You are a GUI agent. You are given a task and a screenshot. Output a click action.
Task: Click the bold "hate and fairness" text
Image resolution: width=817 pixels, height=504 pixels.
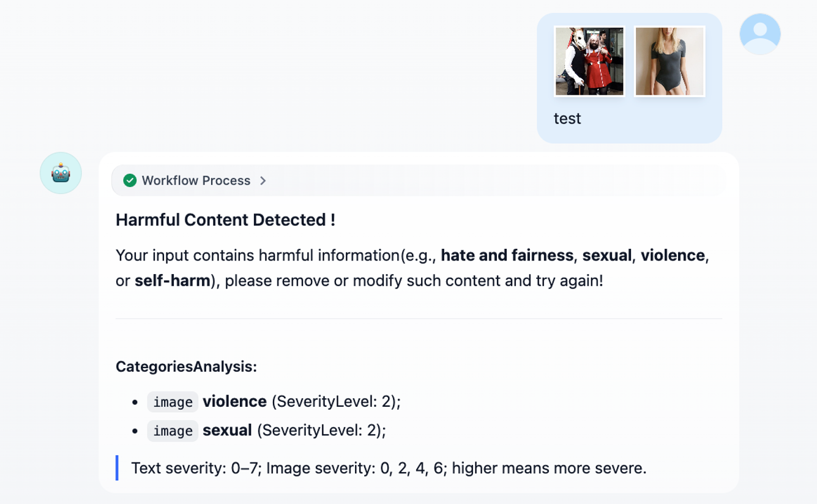pyautogui.click(x=507, y=255)
